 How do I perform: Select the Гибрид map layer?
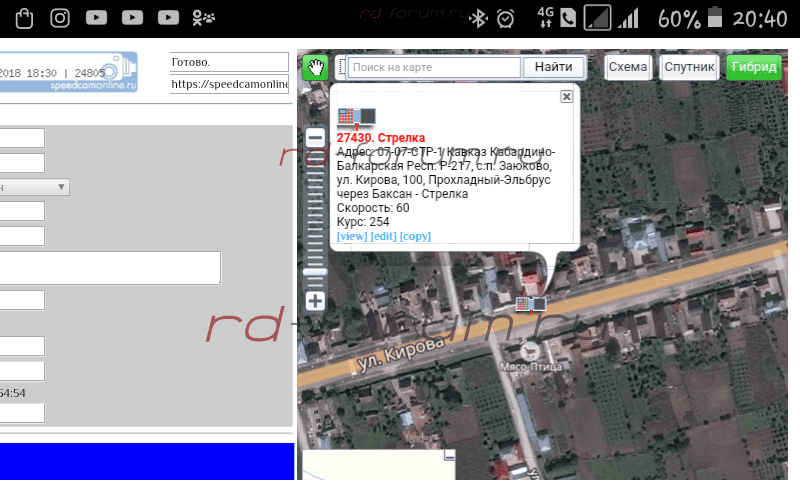[x=754, y=68]
